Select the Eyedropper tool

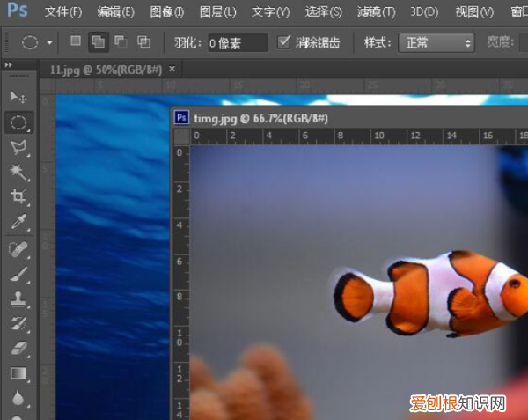[x=18, y=222]
